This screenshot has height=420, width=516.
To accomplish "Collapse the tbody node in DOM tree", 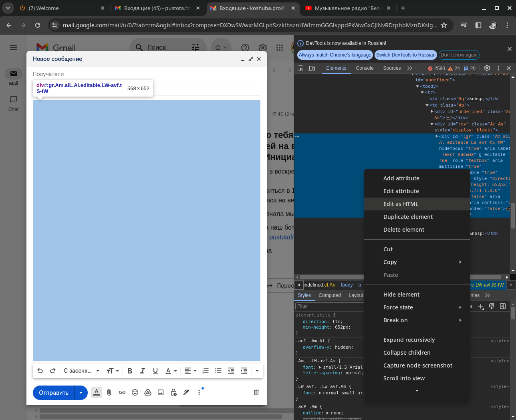I will [417, 86].
